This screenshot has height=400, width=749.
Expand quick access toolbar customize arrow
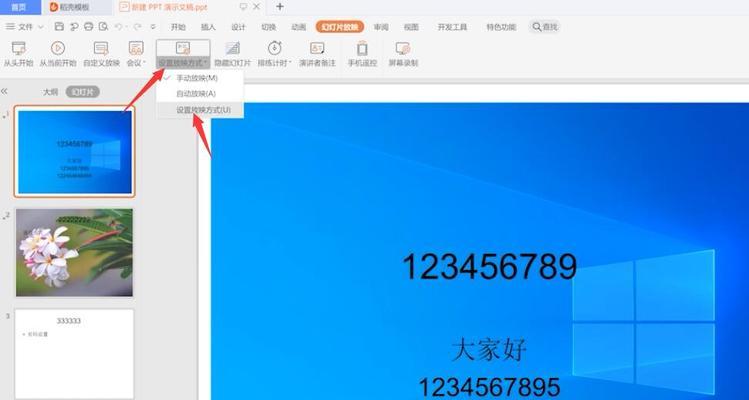point(153,27)
